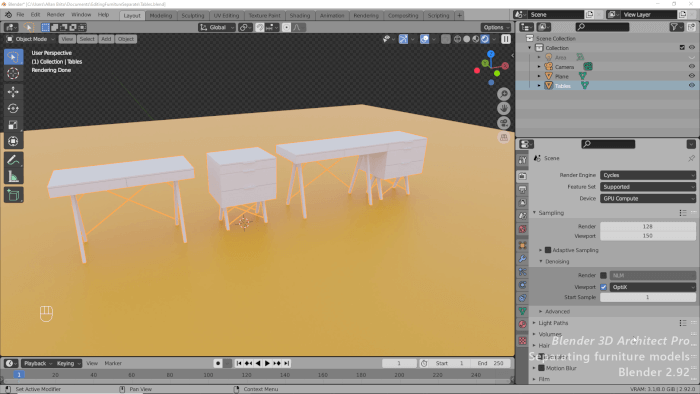Hide the Tables object using its eye icon
The height and width of the screenshot is (394, 700).
pos(692,86)
